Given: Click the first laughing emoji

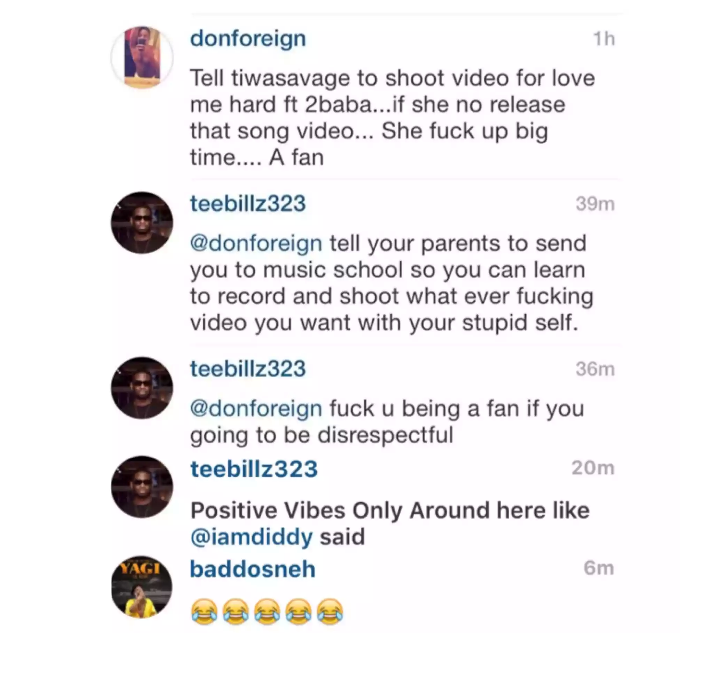Looking at the screenshot, I should tap(204, 611).
